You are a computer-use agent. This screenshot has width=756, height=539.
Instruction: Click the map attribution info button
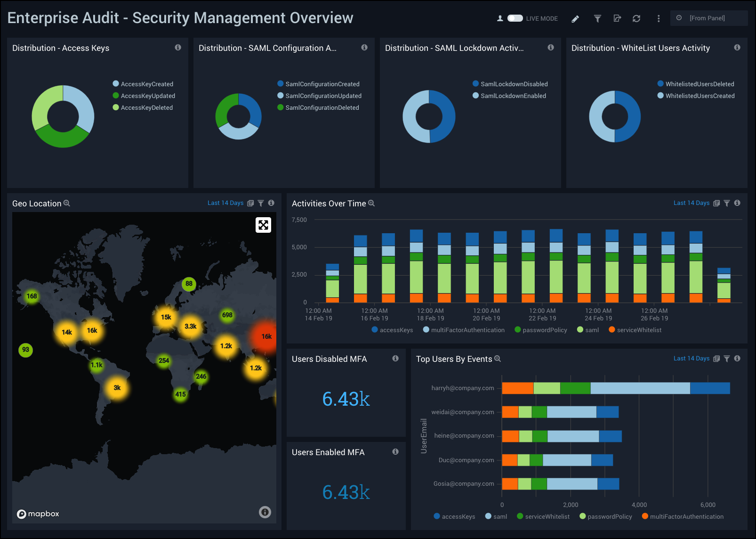[x=265, y=512]
